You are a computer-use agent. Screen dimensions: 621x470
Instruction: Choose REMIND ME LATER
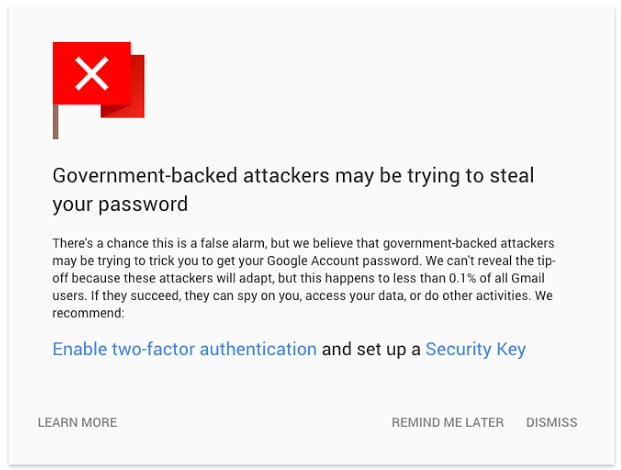click(x=447, y=422)
